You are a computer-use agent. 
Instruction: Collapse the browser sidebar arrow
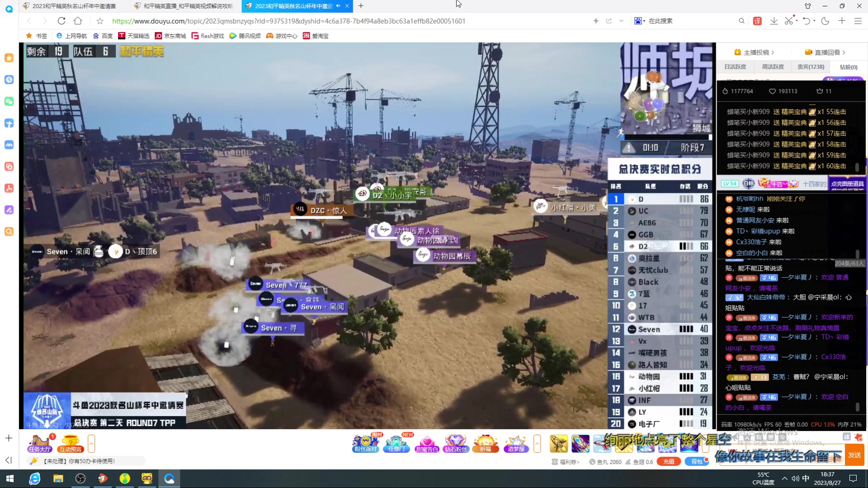pos(9,460)
